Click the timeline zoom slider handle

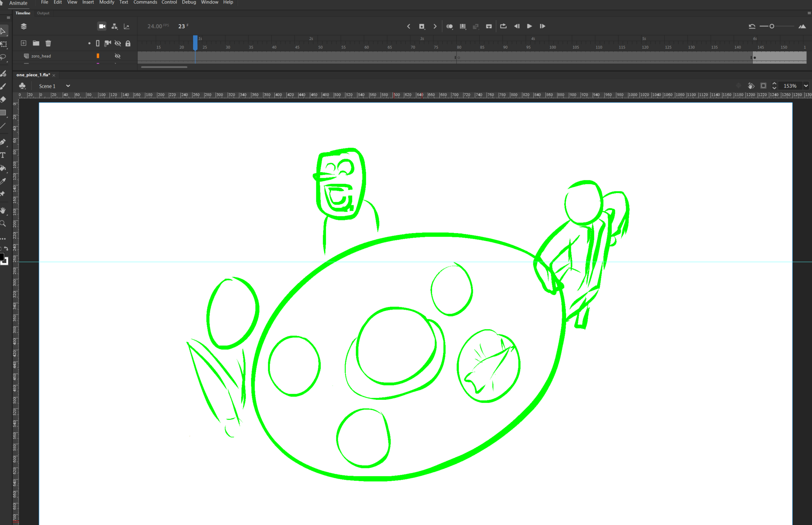(x=772, y=26)
